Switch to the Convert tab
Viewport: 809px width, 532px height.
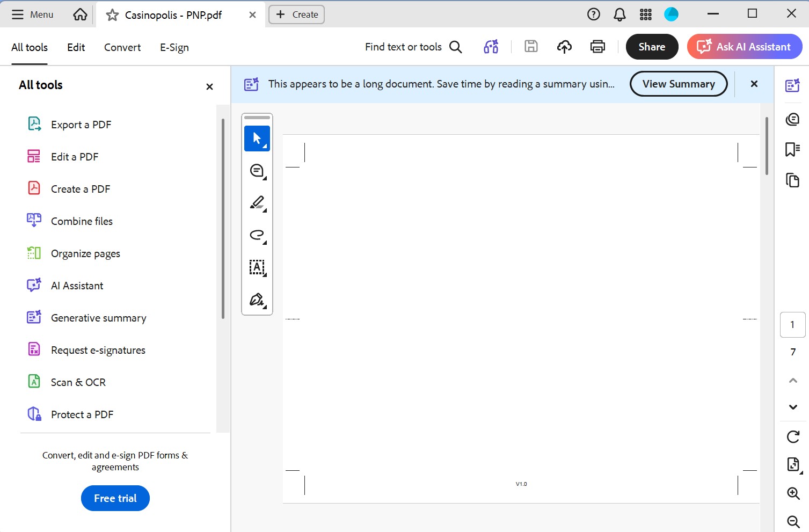point(122,47)
